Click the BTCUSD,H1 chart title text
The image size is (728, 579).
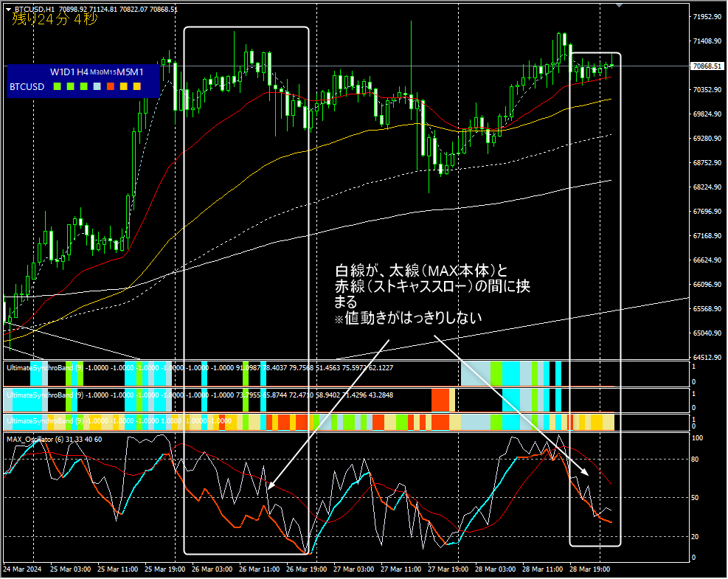pyautogui.click(x=35, y=10)
